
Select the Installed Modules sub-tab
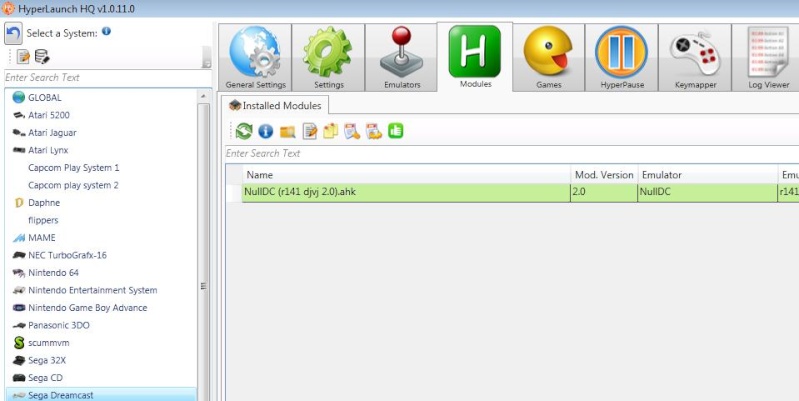pos(277,105)
